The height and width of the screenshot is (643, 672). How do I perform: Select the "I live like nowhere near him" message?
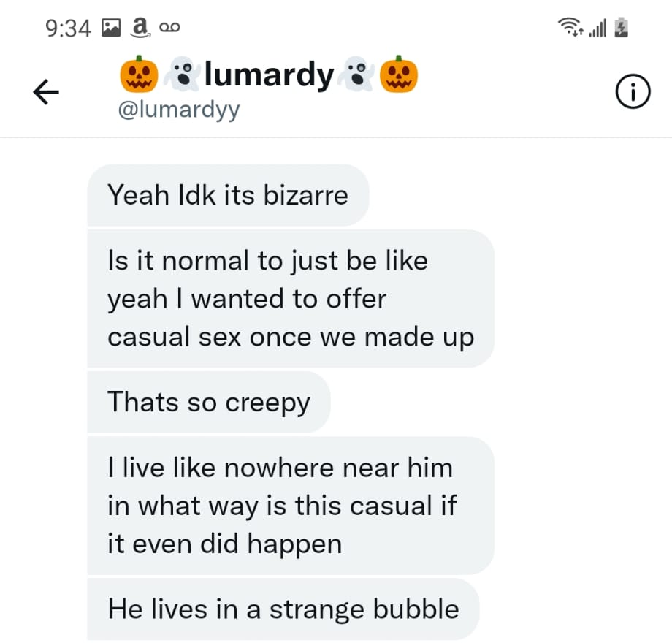tap(291, 506)
